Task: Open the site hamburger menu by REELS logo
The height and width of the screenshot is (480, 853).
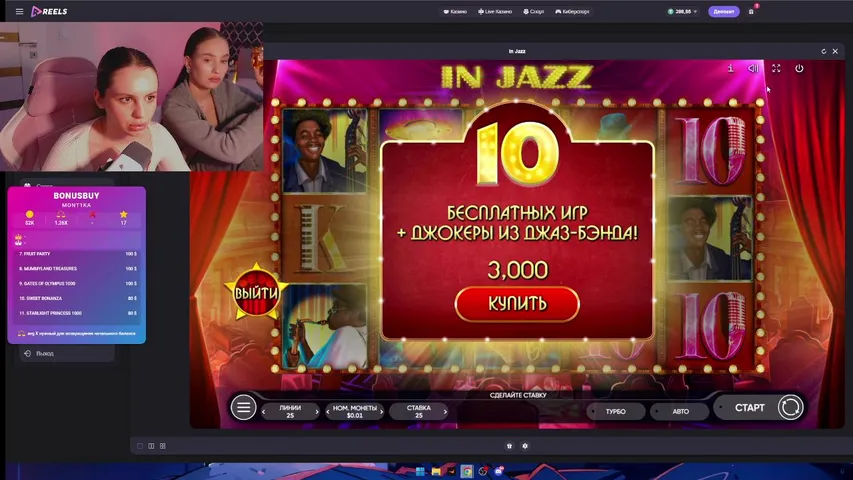Action: [x=19, y=12]
